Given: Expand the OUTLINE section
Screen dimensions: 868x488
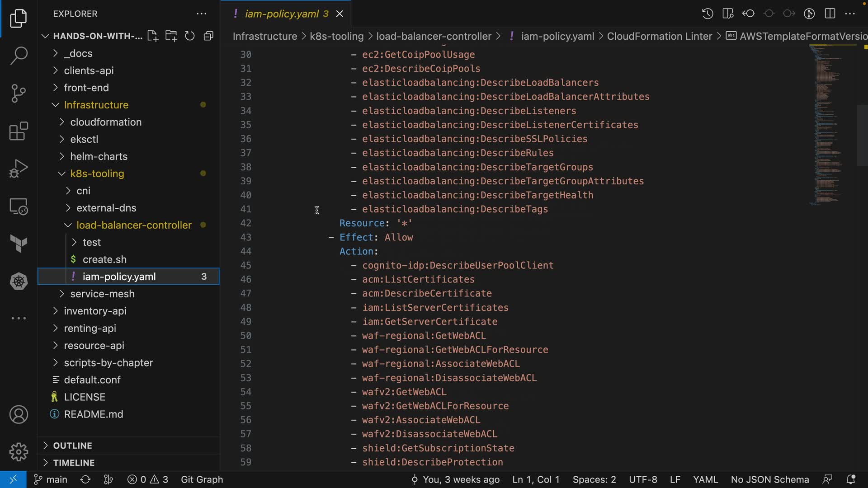Looking at the screenshot, I should pos(72,446).
